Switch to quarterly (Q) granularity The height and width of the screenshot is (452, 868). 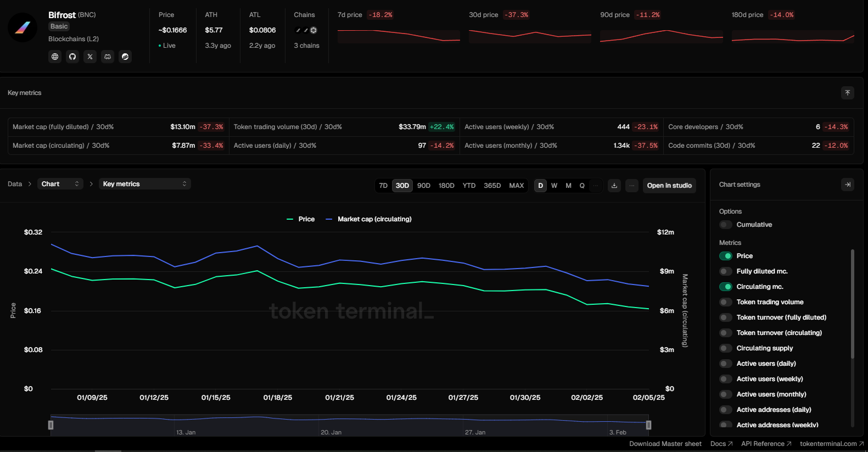[582, 186]
